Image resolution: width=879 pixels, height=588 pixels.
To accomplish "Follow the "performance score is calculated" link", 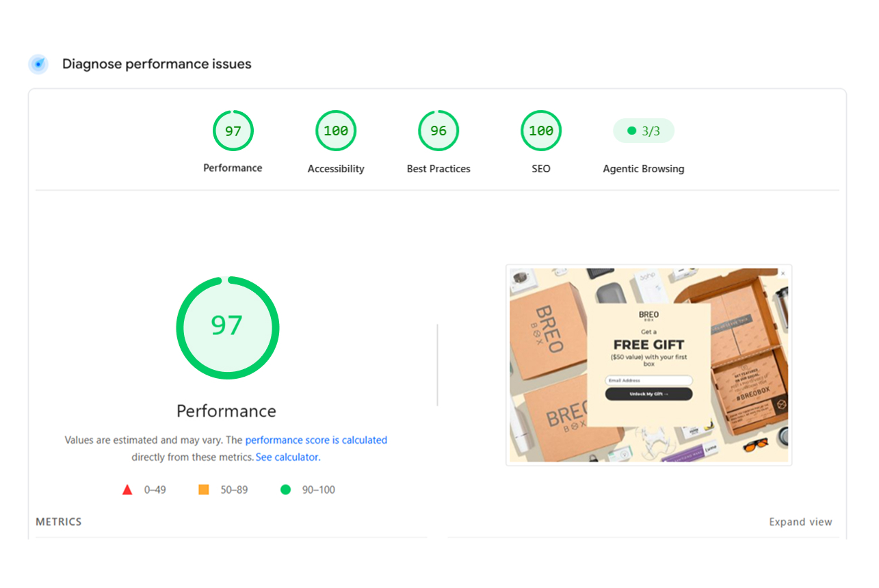I will 316,440.
